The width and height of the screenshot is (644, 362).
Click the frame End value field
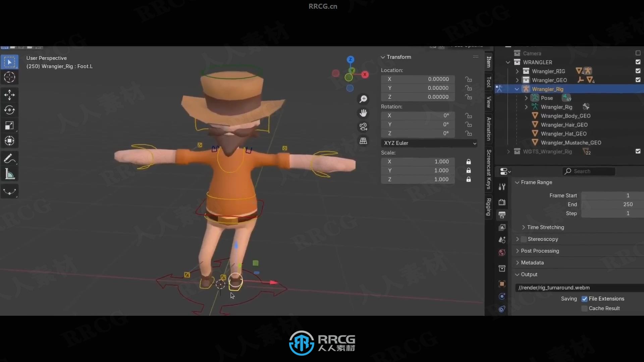[x=612, y=204]
